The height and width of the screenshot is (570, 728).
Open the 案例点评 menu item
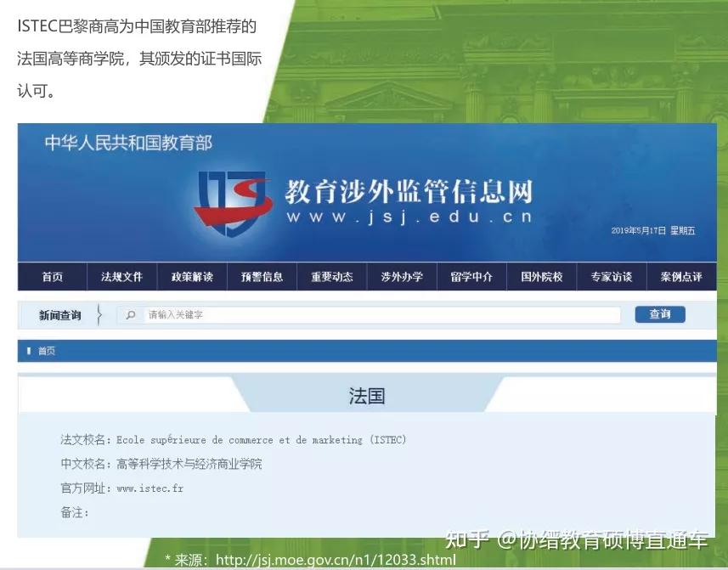click(x=682, y=276)
